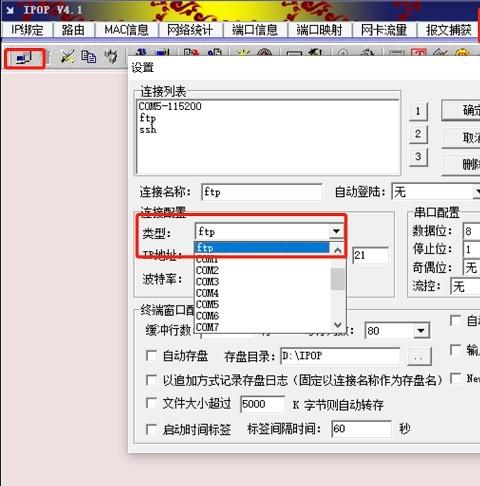
Task: Click the browse button next to 存盘目录
Action: click(420, 357)
